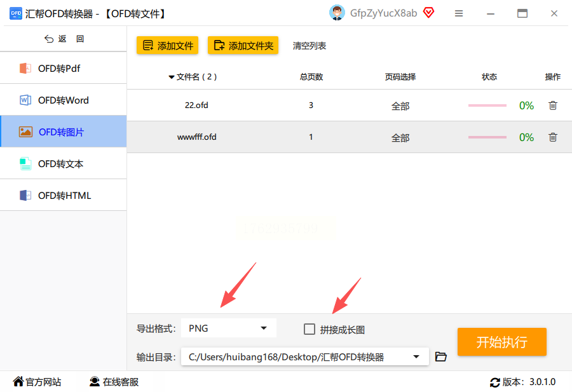Screen dimensions: 572x392
Task: Click the 开始执行 button
Action: (x=502, y=342)
